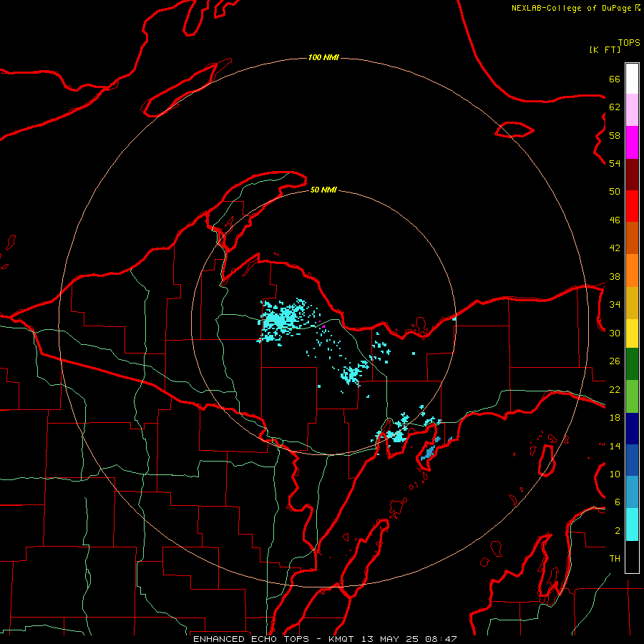Pick the cyan legend swatch
Viewport: 644px width, 644px height.
point(632,525)
